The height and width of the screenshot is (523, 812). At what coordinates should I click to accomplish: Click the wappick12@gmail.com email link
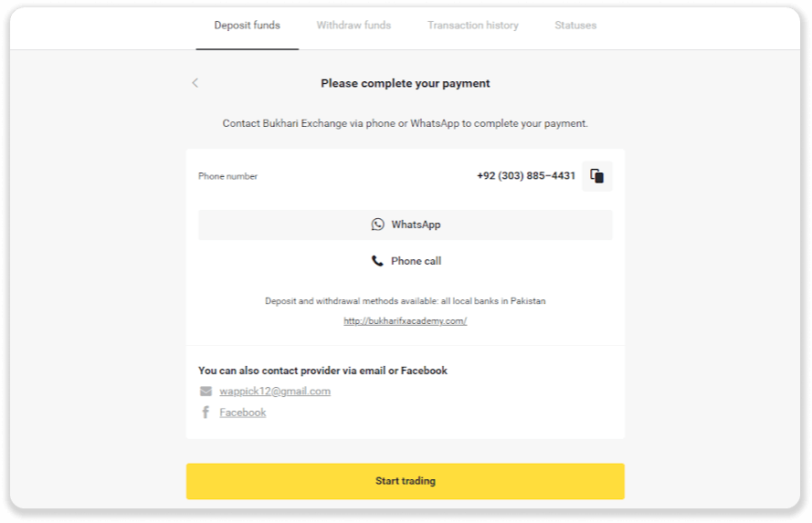coord(275,392)
